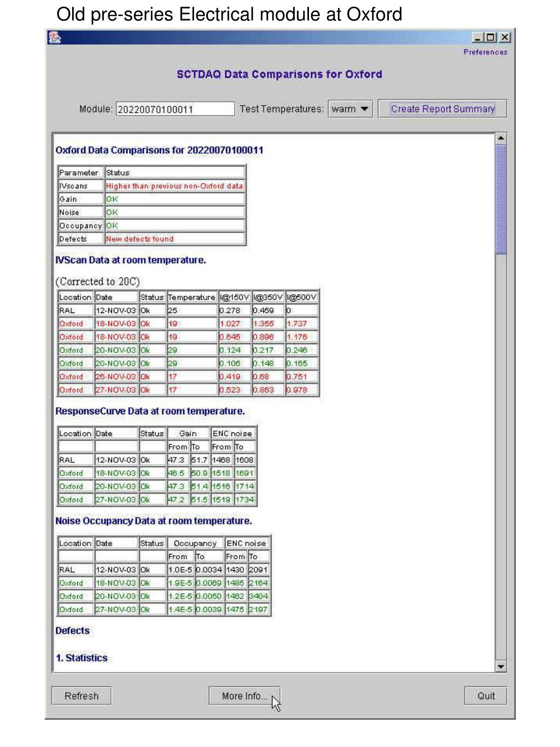Click the Temperature column header
Viewport: 560px width, 747px height.
pos(191,297)
